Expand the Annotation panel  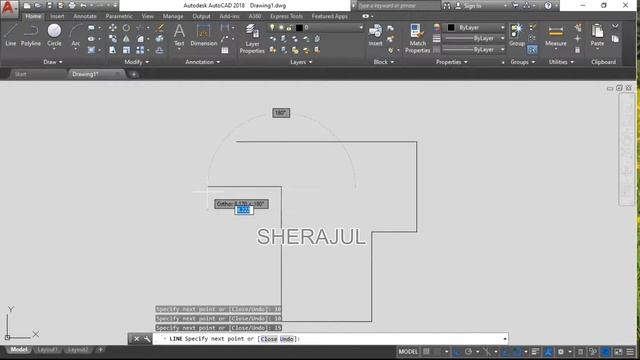(202, 62)
